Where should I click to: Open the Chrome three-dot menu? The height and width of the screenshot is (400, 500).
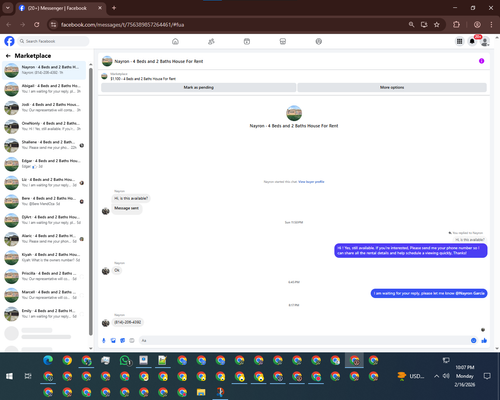(x=491, y=25)
